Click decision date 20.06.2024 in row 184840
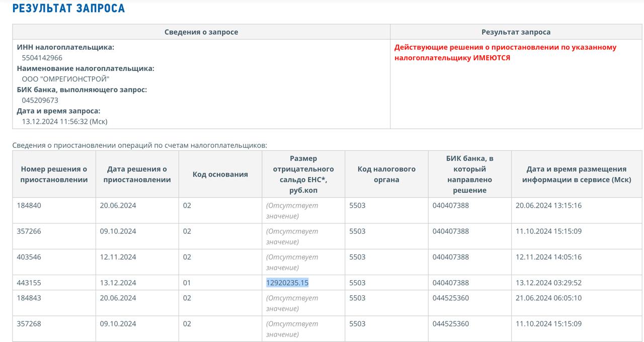 point(118,205)
